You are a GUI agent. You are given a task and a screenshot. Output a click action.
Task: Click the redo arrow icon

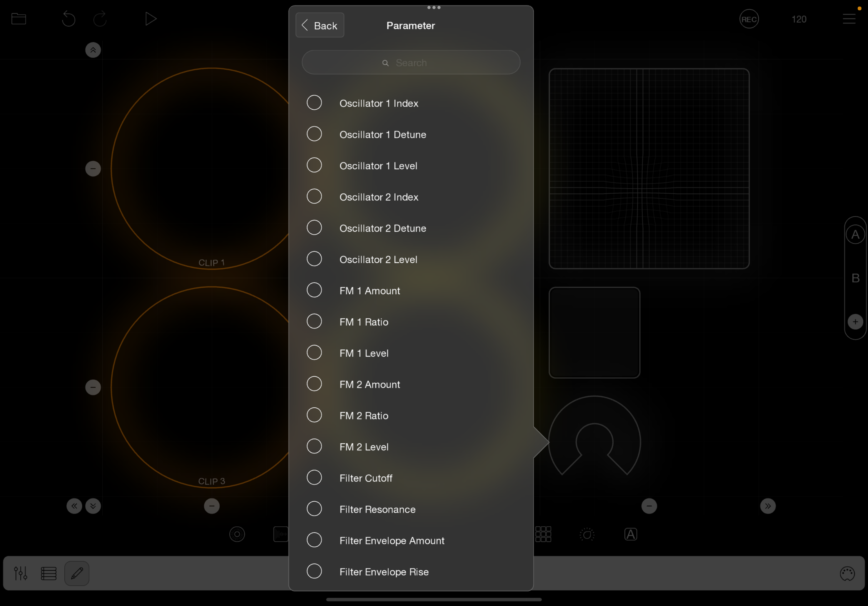100,19
